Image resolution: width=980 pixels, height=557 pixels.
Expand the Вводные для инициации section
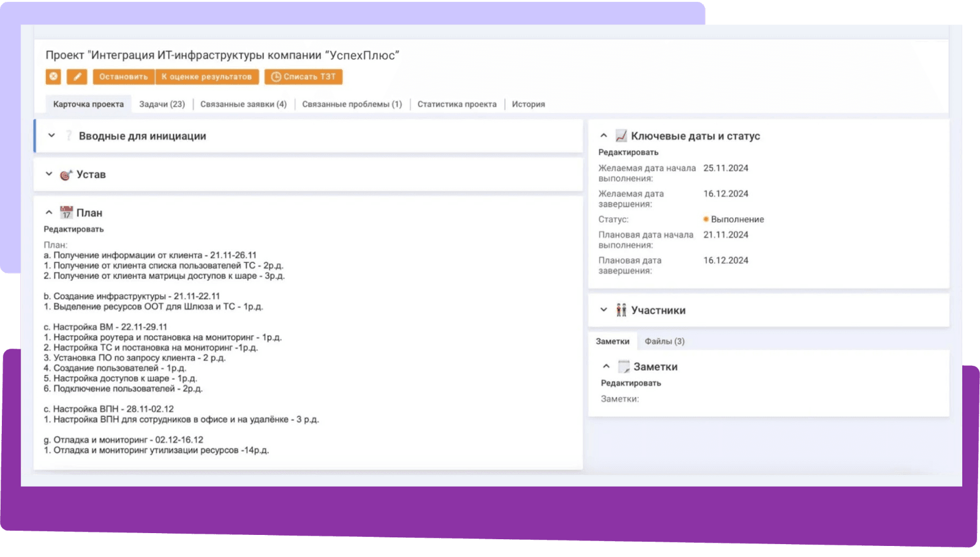coord(51,135)
